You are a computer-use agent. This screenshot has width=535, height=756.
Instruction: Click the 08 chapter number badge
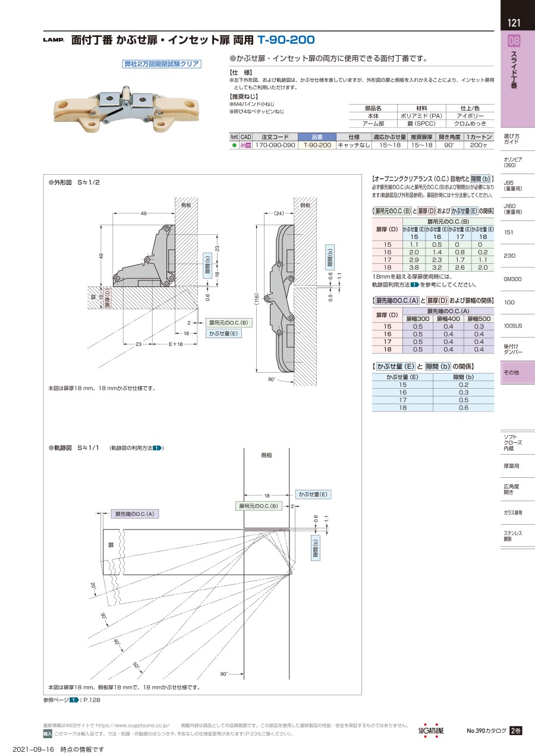[x=514, y=41]
